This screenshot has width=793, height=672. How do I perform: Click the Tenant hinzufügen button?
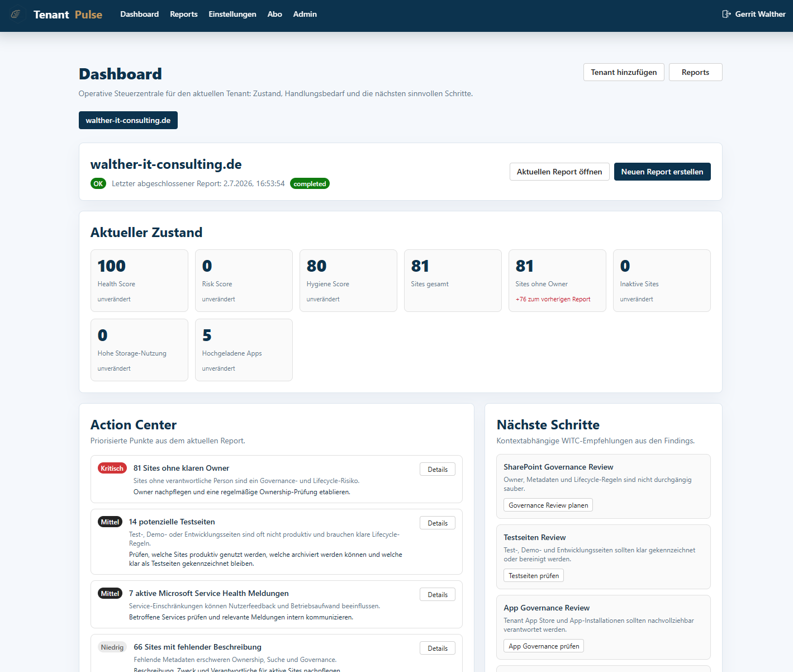[624, 72]
